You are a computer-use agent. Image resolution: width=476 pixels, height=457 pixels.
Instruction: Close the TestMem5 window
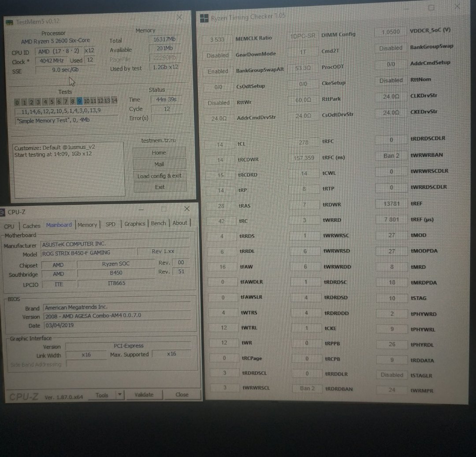tap(179, 17)
